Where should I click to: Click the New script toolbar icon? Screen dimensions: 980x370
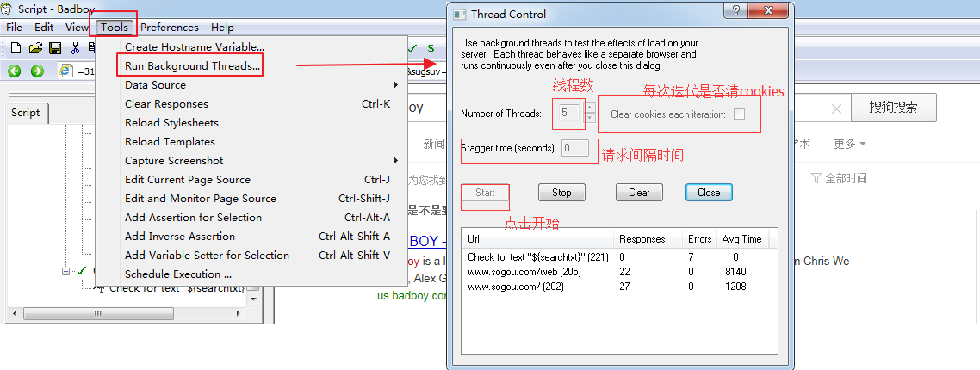pyautogui.click(x=16, y=48)
